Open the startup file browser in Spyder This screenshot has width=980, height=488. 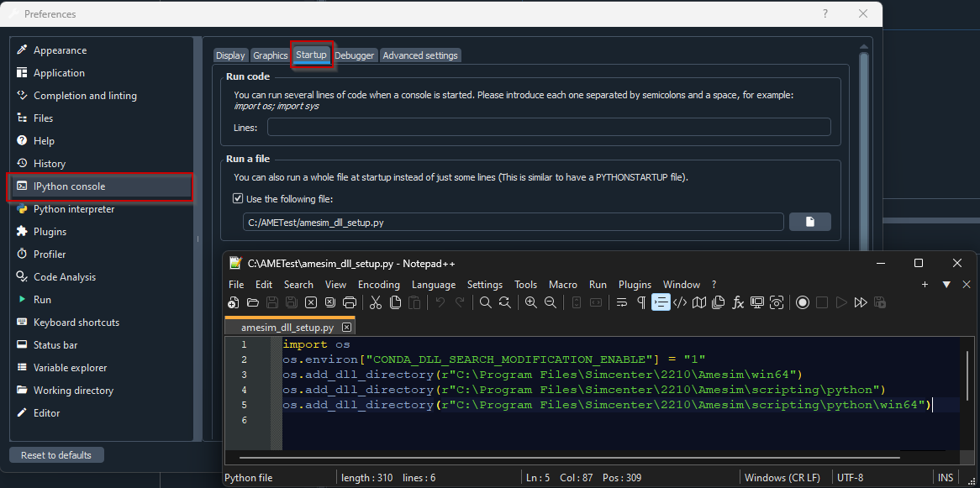(x=809, y=222)
